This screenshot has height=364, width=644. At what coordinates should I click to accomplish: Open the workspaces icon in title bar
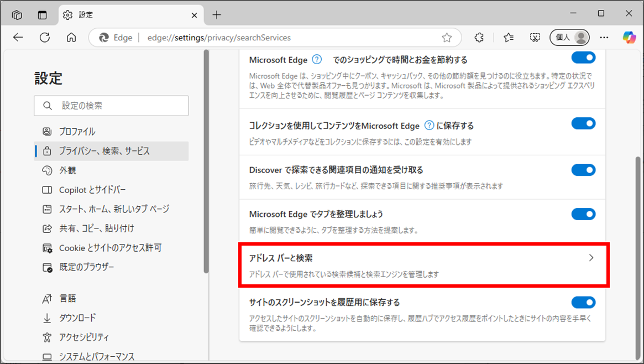click(17, 15)
